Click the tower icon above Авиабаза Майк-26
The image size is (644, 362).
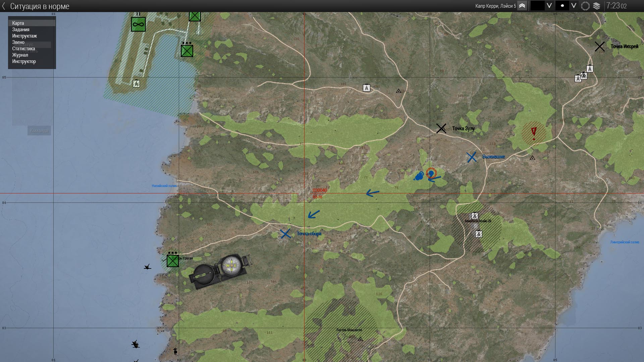coord(474,216)
